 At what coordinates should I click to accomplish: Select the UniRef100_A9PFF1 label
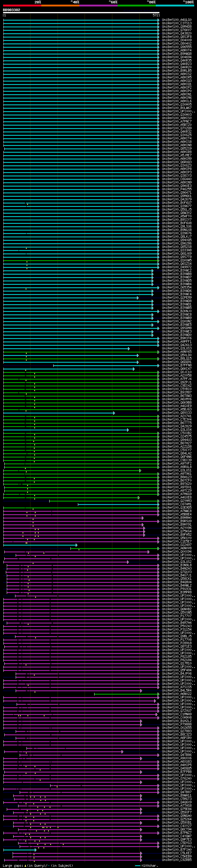[176, 342]
